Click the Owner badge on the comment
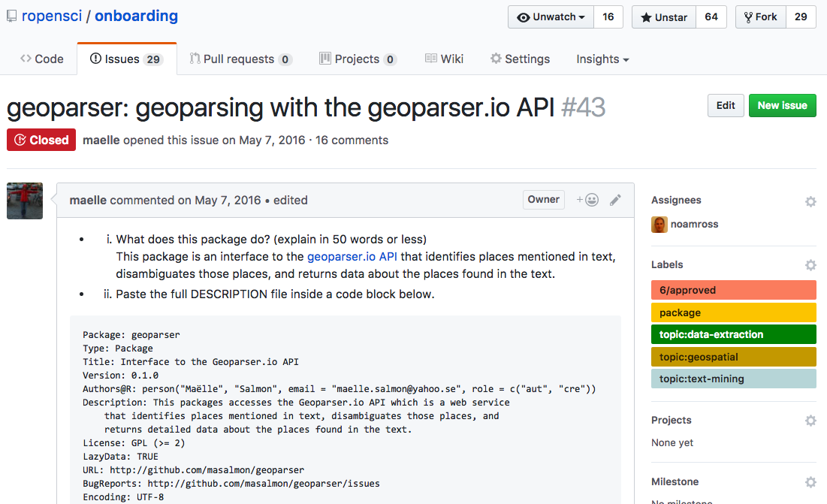The image size is (827, 504). tap(544, 200)
